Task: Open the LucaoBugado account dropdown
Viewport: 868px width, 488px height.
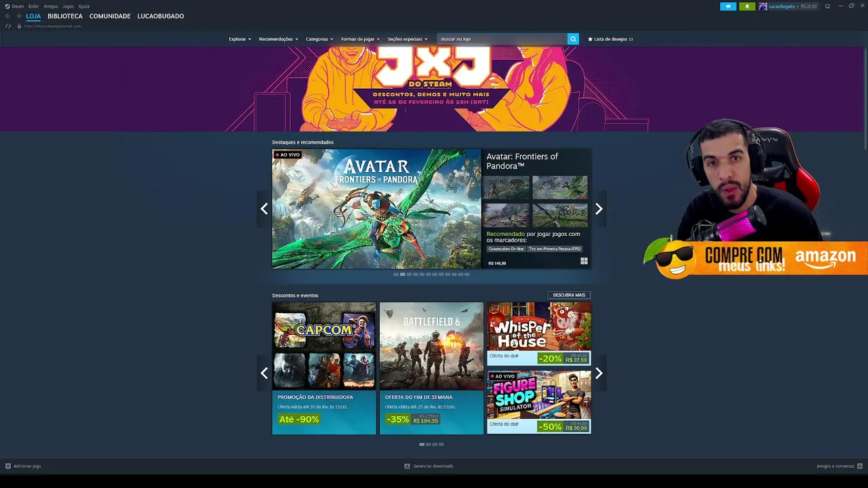Action: click(783, 6)
